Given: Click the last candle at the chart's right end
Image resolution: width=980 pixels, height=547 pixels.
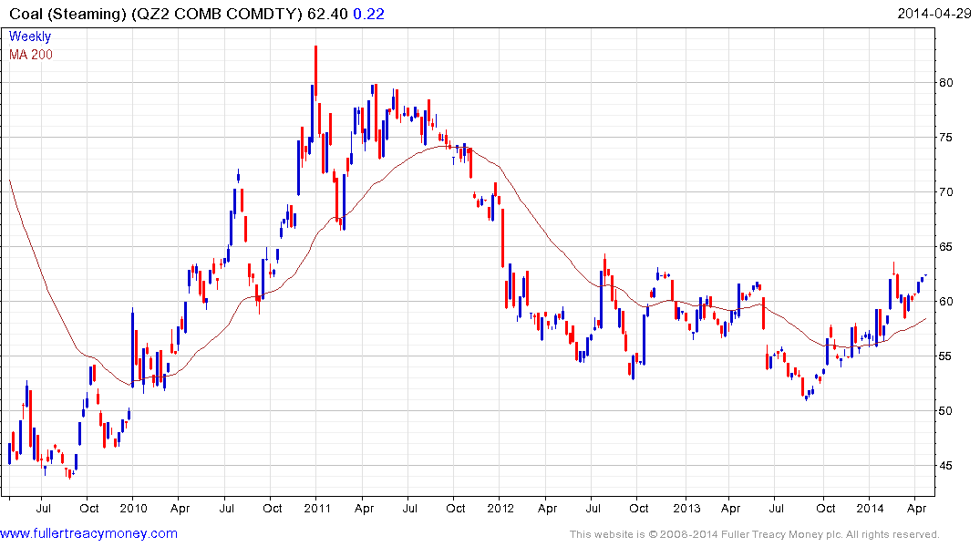Looking at the screenshot, I should coord(925,275).
